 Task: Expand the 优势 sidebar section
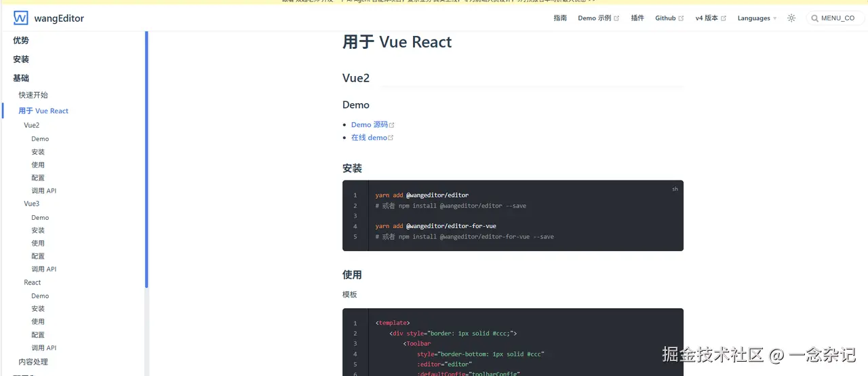click(21, 41)
